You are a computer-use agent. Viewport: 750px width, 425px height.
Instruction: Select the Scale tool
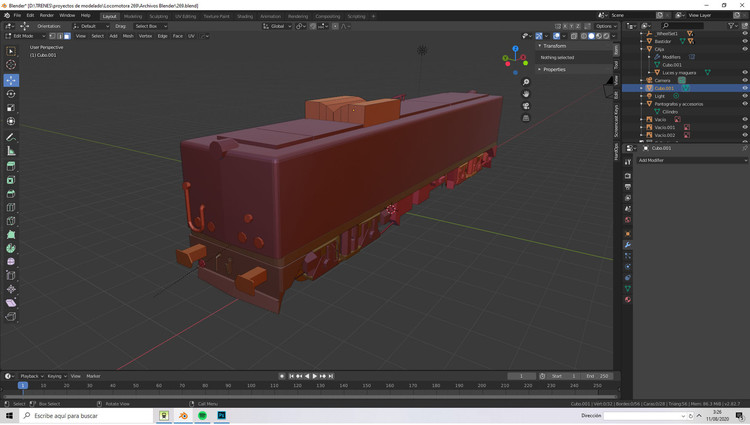tap(11, 108)
